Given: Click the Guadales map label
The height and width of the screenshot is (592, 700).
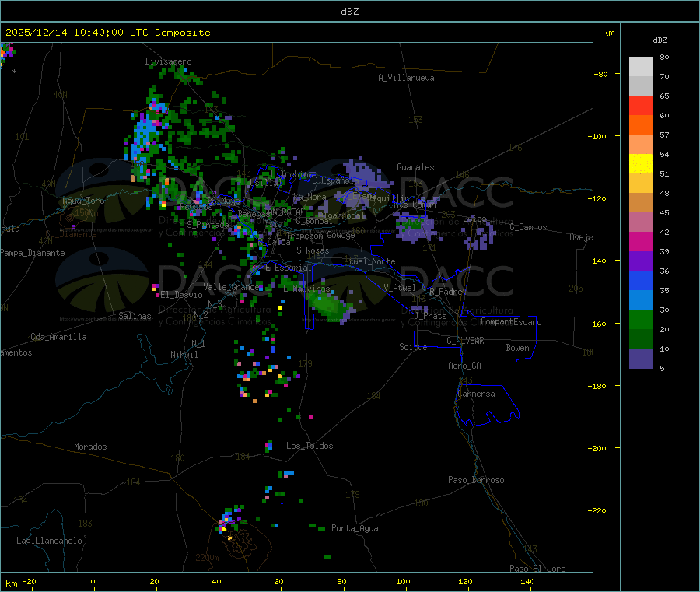Looking at the screenshot, I should [x=415, y=167].
